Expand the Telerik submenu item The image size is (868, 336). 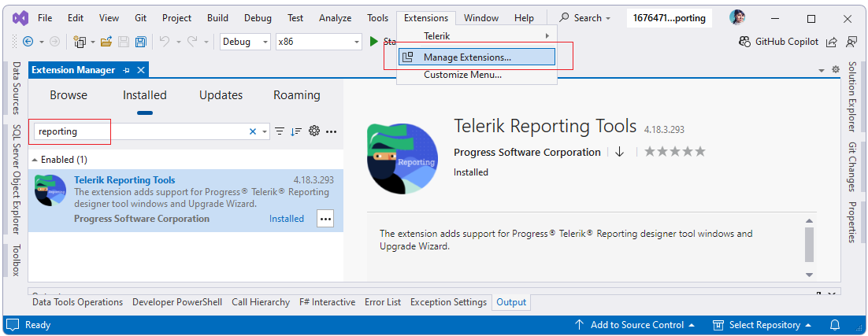pos(477,36)
